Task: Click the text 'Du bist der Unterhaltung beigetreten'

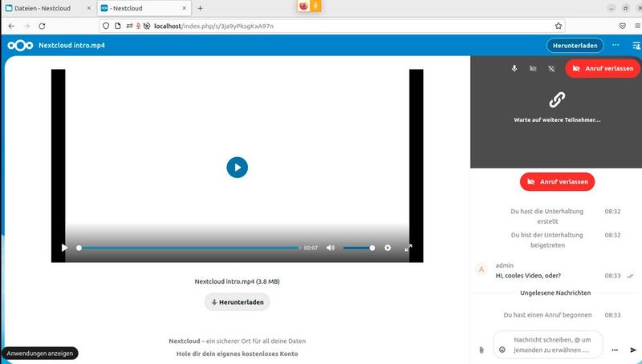Action: [x=547, y=240]
